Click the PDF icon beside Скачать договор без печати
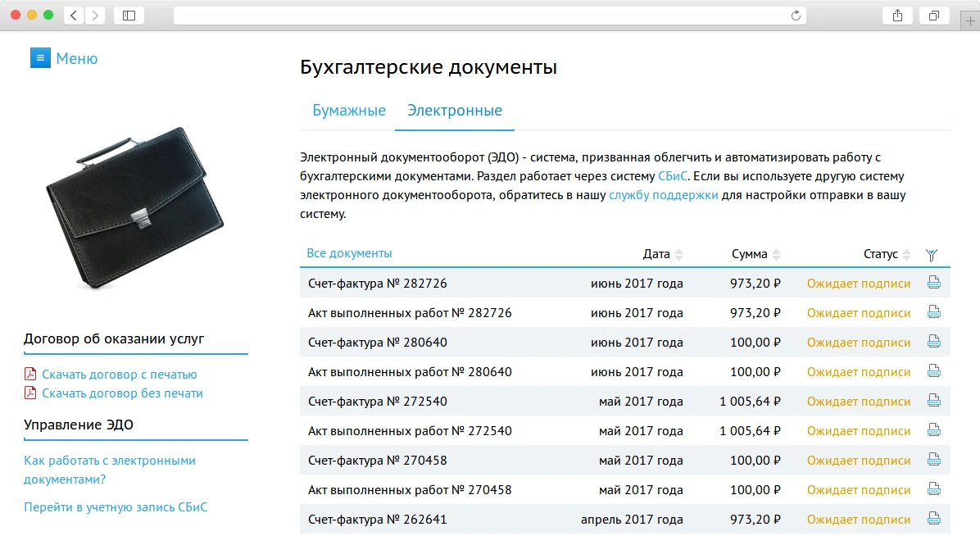Image resolution: width=980 pixels, height=536 pixels. (x=30, y=393)
